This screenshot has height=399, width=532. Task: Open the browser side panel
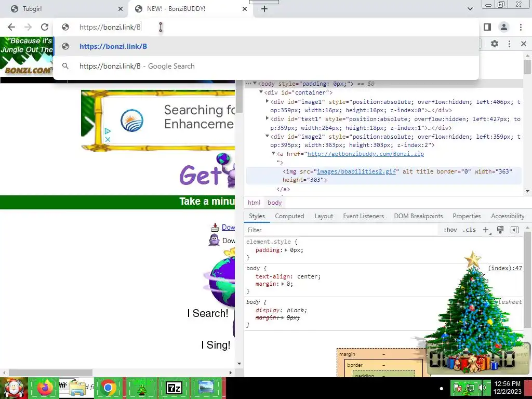point(487,27)
